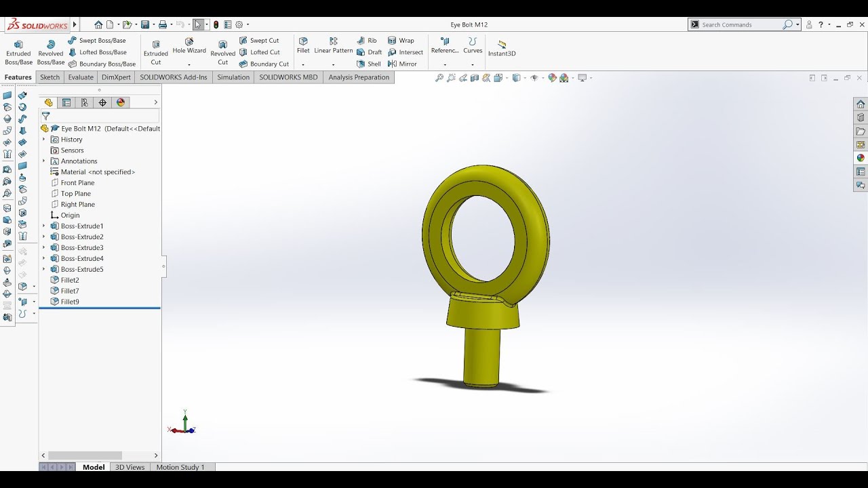This screenshot has width=868, height=488.
Task: Open the Simulation tab
Action: tap(233, 77)
